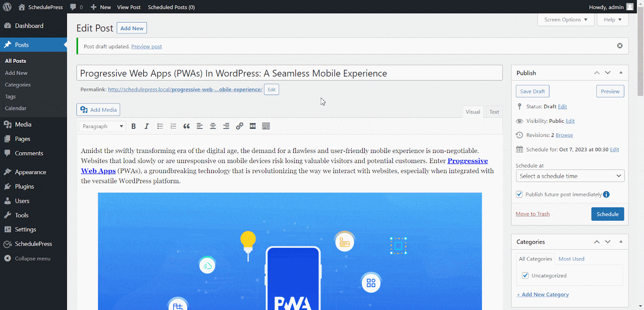Image resolution: width=644 pixels, height=310 pixels.
Task: Insert the Read More tag
Action: (x=253, y=126)
